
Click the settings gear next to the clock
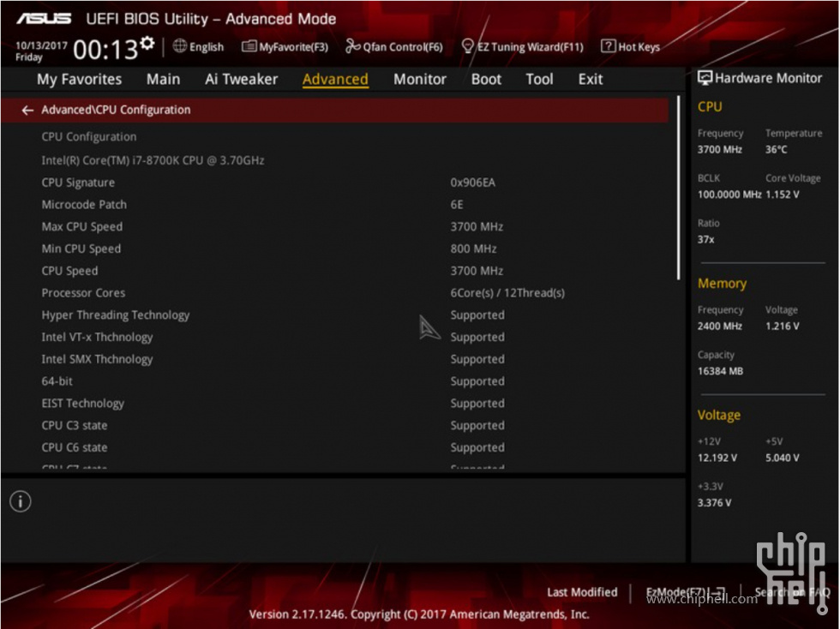click(147, 44)
